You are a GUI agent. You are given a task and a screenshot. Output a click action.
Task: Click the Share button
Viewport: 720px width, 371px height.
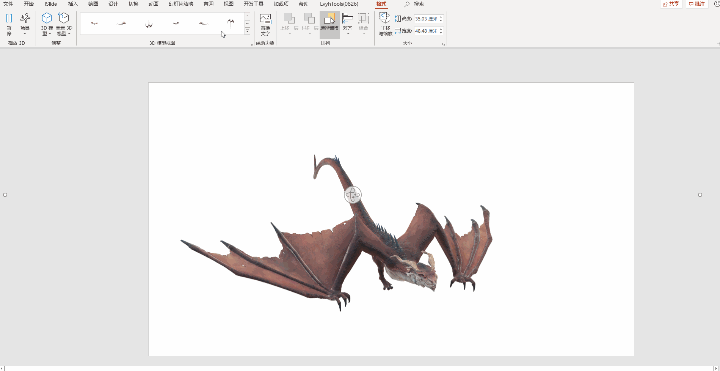pyautogui.click(x=671, y=4)
